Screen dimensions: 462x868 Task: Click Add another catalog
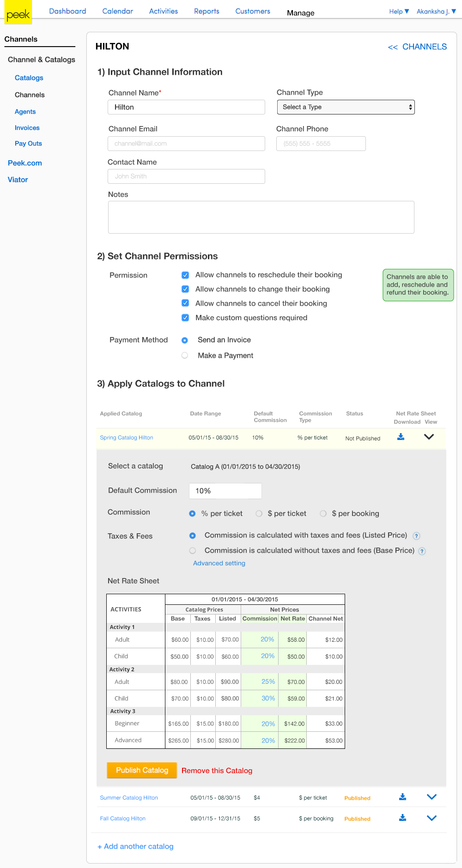click(135, 846)
